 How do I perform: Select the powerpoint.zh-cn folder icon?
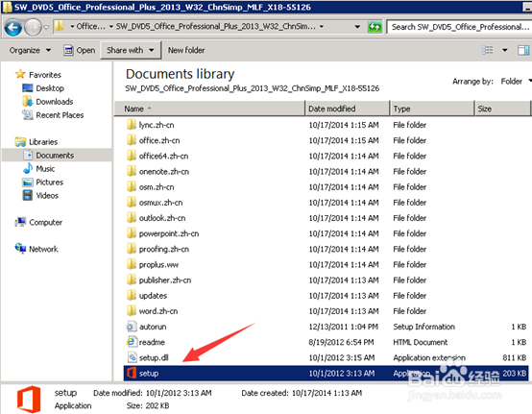coord(132,233)
